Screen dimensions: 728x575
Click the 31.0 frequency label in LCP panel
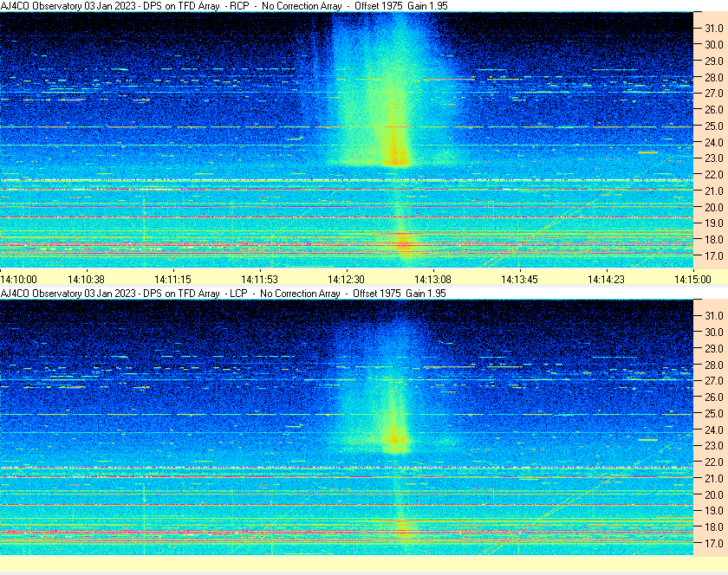point(714,315)
